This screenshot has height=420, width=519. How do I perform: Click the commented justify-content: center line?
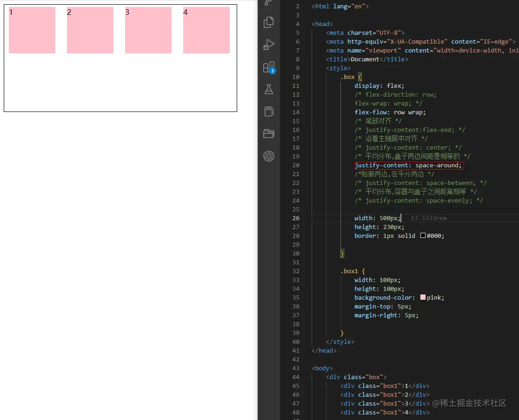(x=408, y=147)
